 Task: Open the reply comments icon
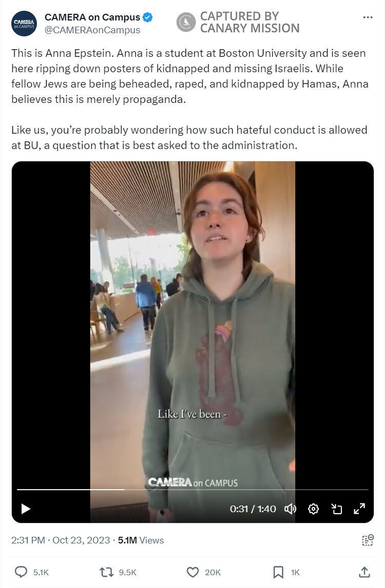21,572
